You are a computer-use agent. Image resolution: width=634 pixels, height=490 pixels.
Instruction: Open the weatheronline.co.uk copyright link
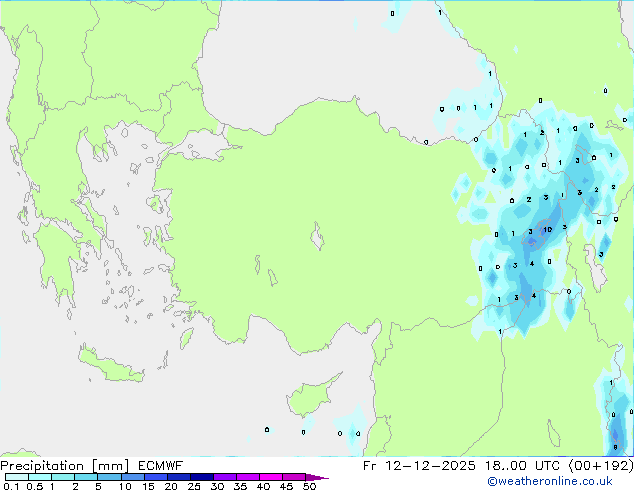pyautogui.click(x=549, y=481)
